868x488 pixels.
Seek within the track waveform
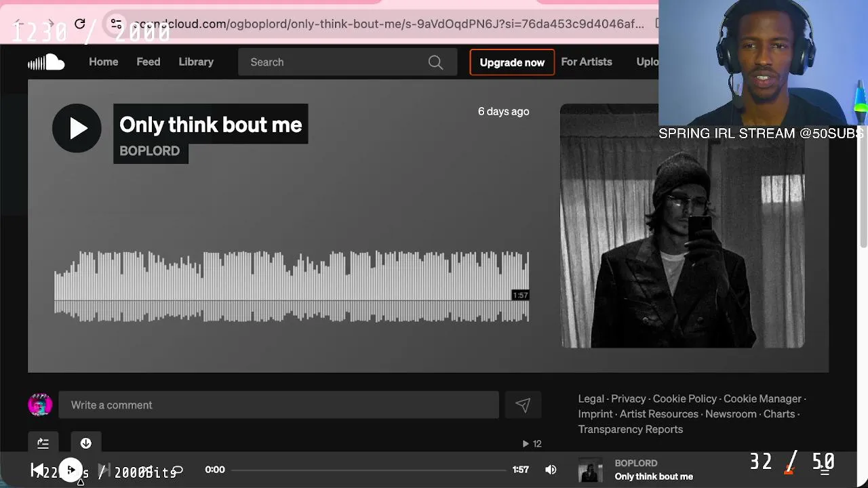292,287
